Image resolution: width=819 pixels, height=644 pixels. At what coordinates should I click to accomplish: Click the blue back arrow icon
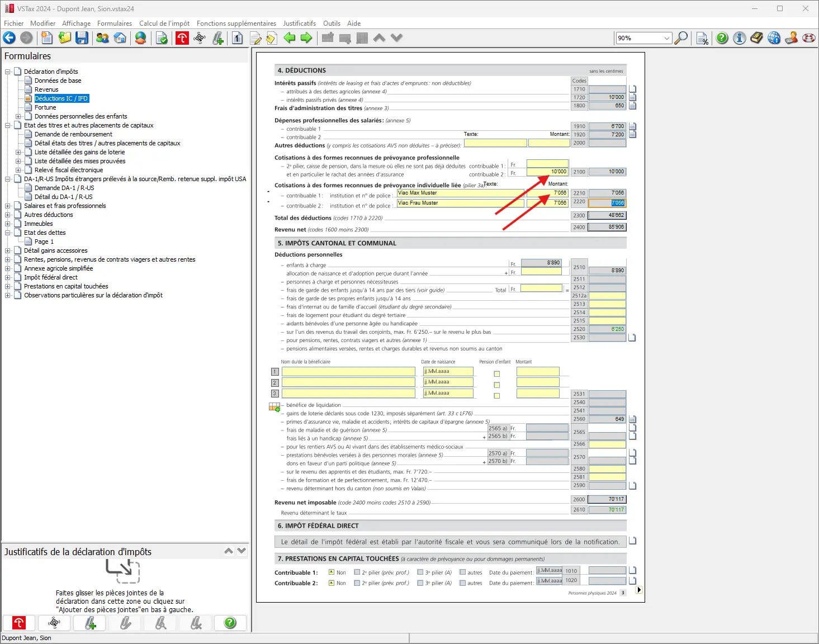[x=10, y=38]
